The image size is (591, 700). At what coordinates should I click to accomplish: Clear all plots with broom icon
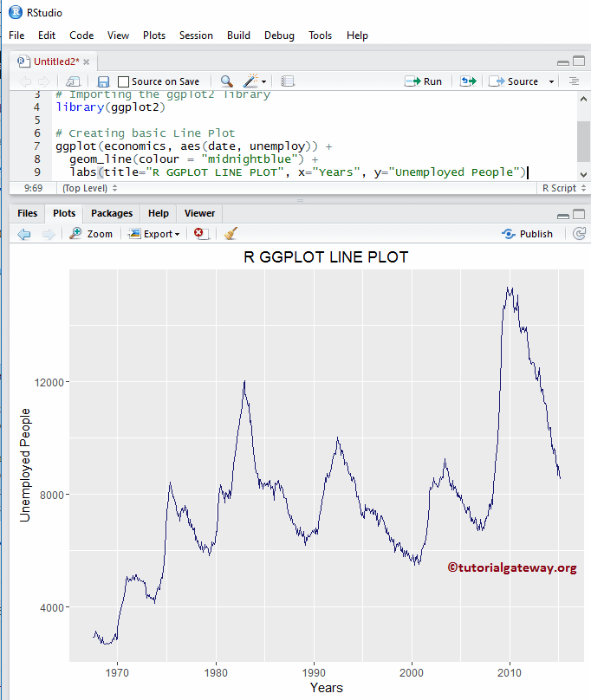coord(231,234)
